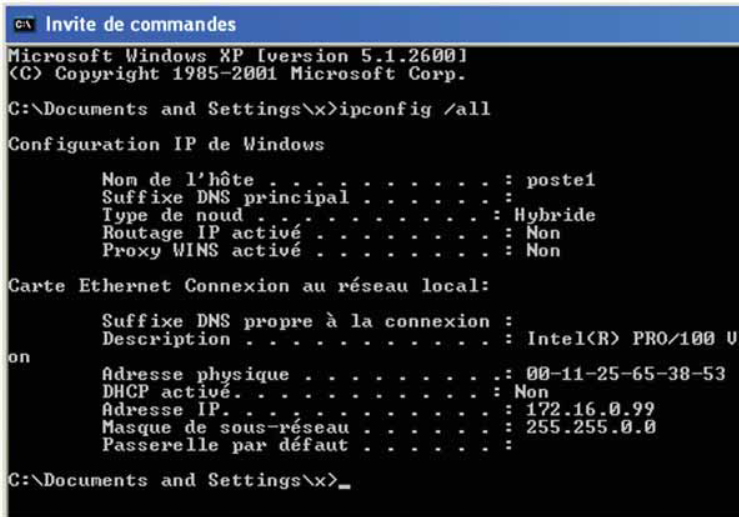This screenshot has width=739, height=517.
Task: Click the 'Invite de commandes' window title
Action: click(140, 25)
